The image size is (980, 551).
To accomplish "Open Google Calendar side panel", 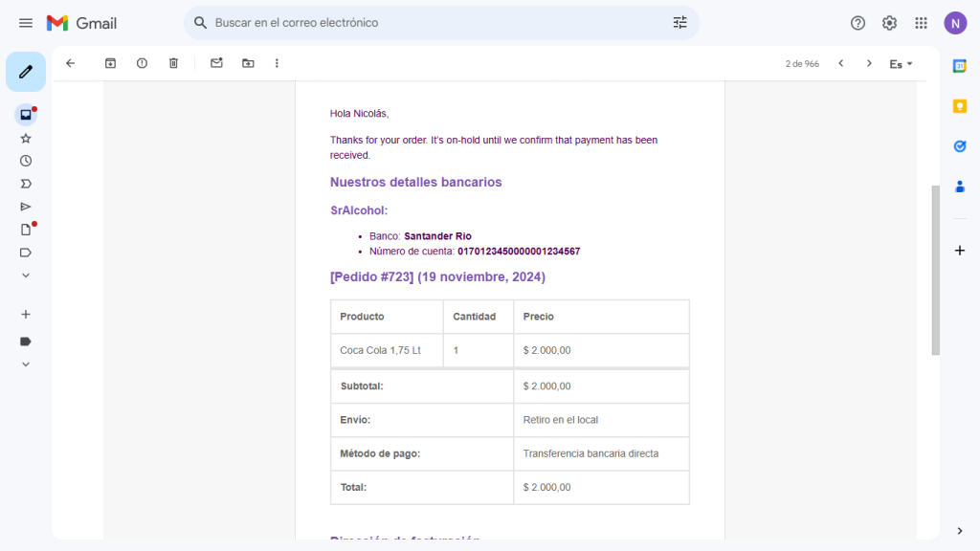I will pos(959,66).
